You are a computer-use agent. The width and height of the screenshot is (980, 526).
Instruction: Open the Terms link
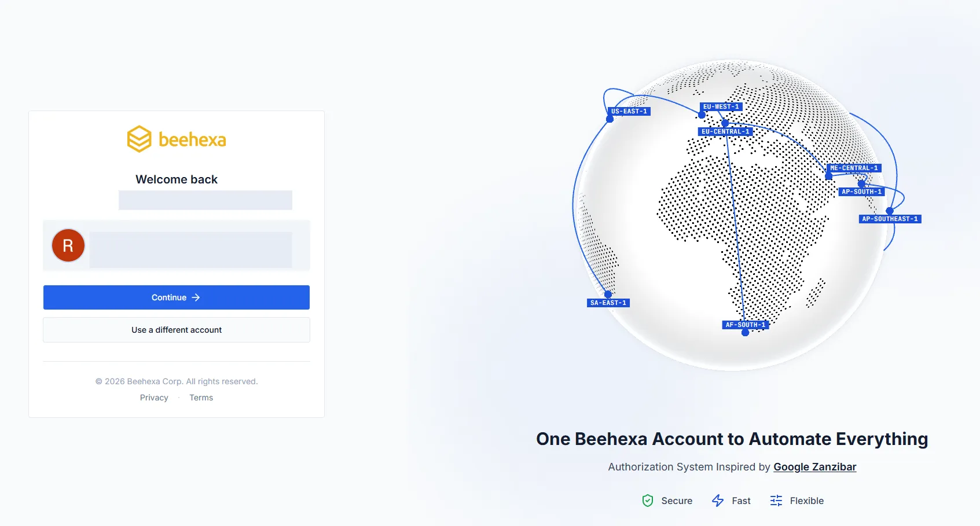click(201, 398)
